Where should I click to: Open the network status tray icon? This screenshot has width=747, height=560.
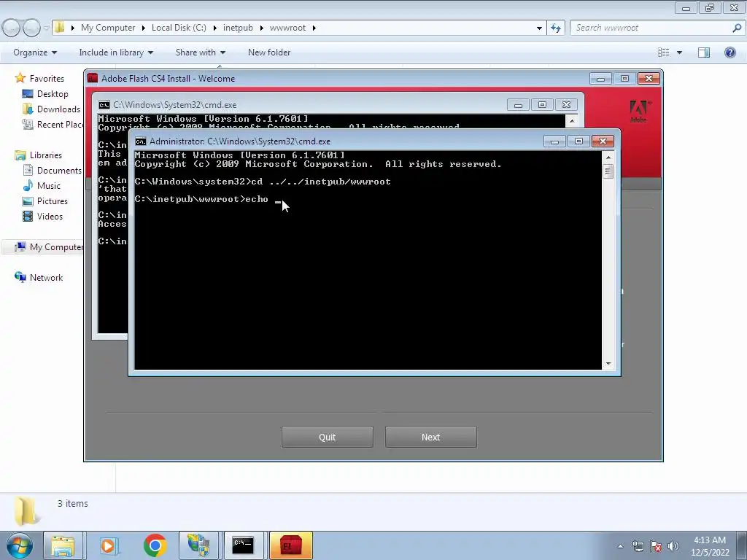tap(638, 546)
